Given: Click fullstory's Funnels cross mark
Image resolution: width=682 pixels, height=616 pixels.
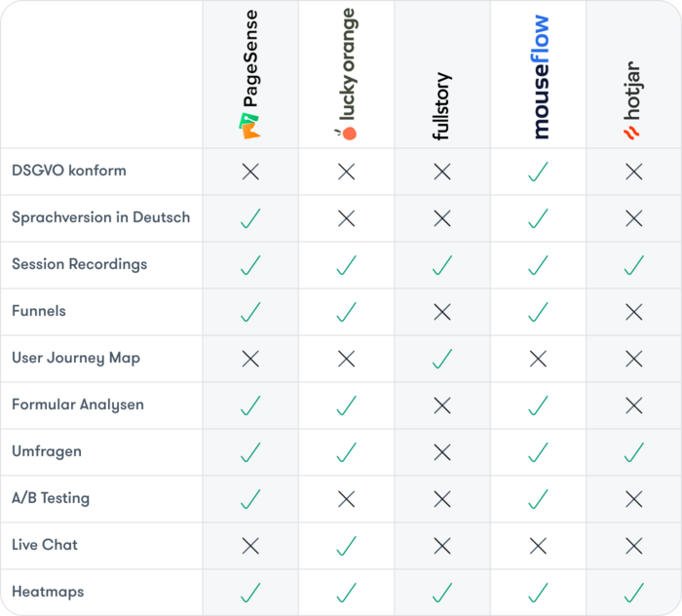Looking at the screenshot, I should [x=442, y=312].
